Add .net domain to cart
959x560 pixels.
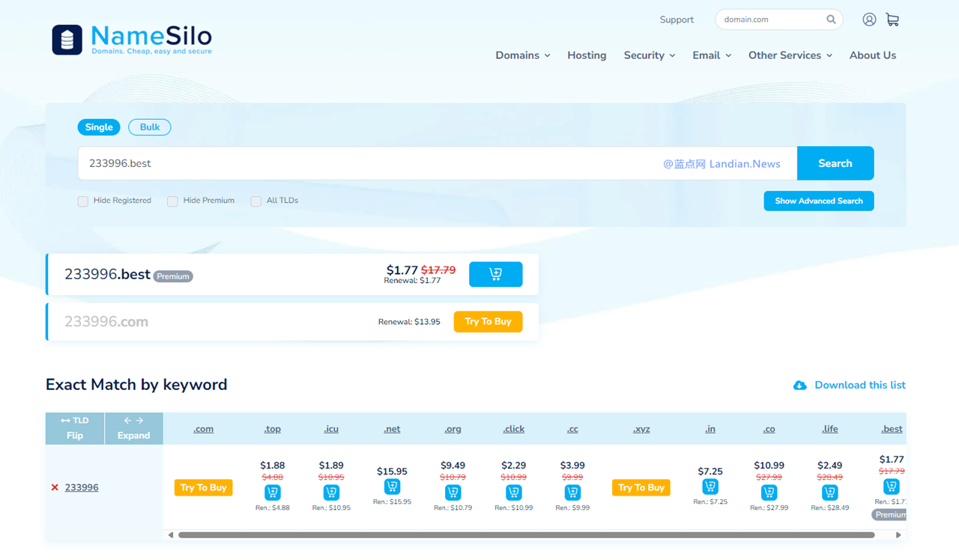tap(392, 487)
